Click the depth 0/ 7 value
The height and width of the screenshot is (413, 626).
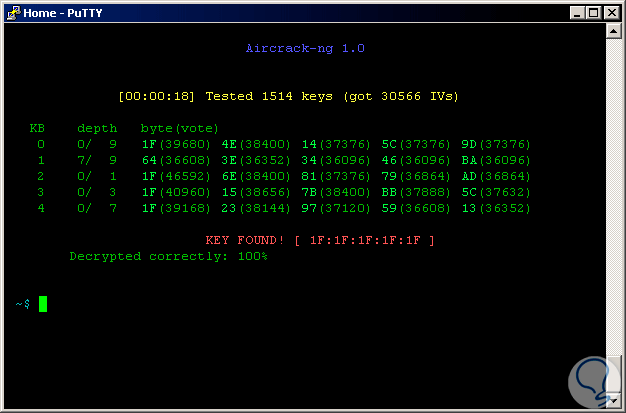coord(97,208)
